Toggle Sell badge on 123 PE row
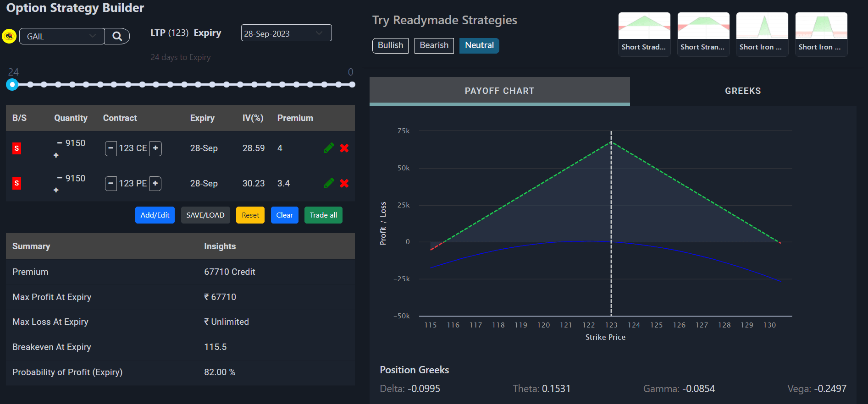The width and height of the screenshot is (868, 404). click(17, 184)
